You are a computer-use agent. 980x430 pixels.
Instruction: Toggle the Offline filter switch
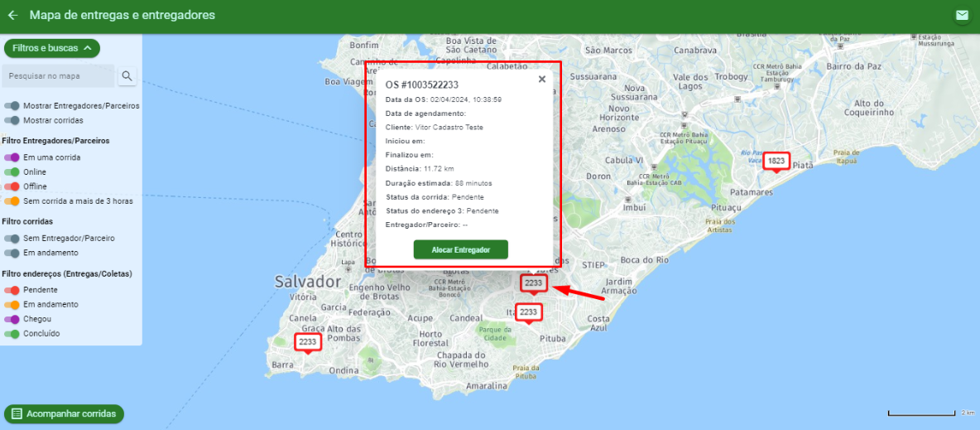point(12,186)
